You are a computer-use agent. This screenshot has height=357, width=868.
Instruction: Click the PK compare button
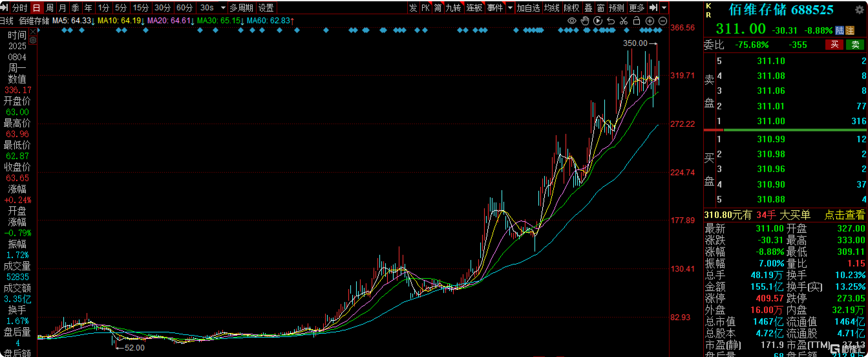[x=426, y=7]
